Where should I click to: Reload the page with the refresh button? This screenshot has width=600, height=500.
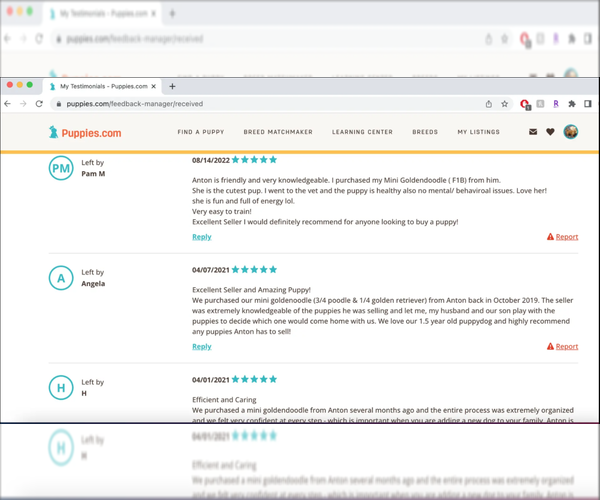pos(40,103)
